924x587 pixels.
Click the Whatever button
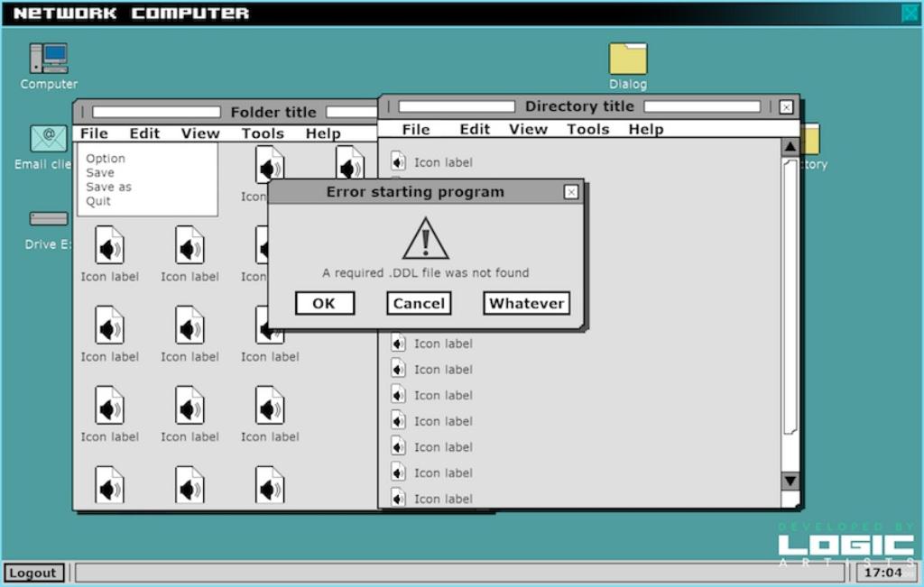[x=526, y=304]
